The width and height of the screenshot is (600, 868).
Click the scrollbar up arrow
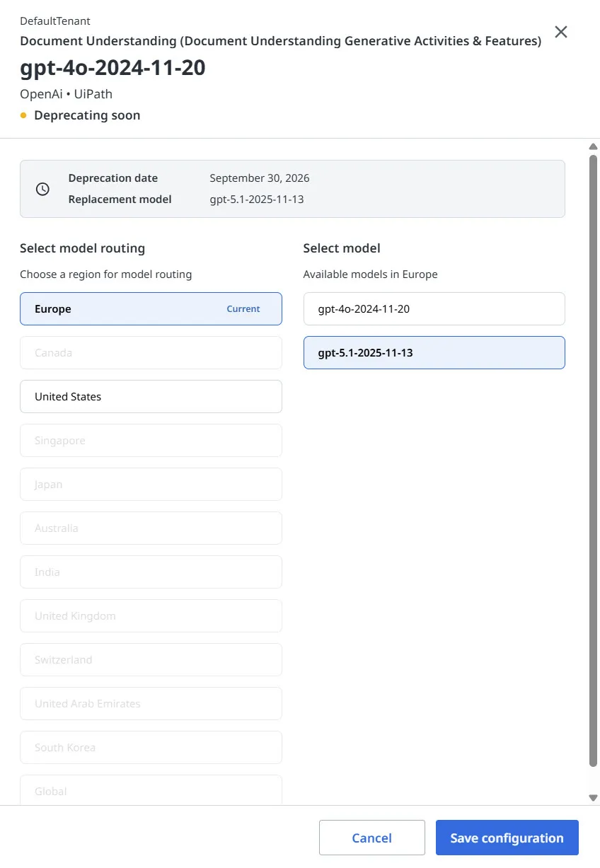point(593,146)
